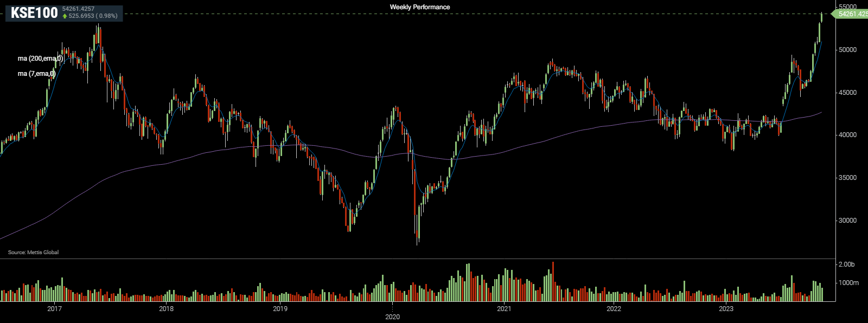Click the index value 54261.4257 in header
The width and height of the screenshot is (868, 323).
coord(78,9)
